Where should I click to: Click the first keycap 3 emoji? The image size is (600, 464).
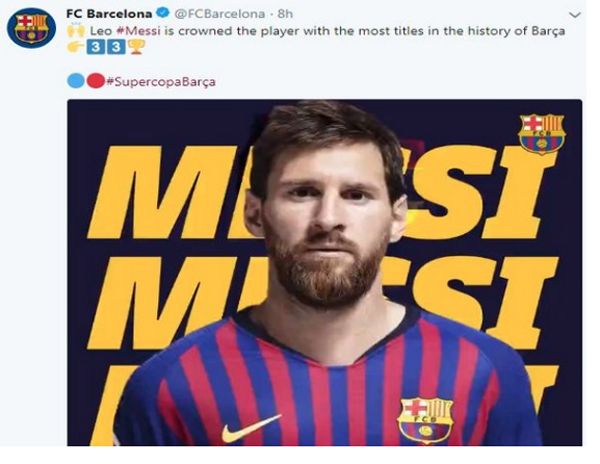point(93,48)
